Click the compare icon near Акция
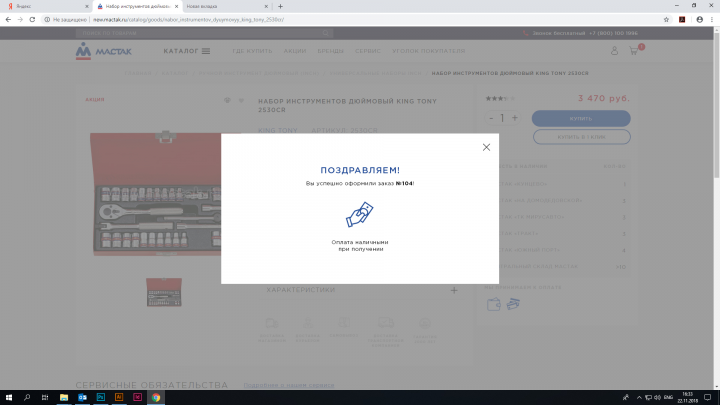 227,101
